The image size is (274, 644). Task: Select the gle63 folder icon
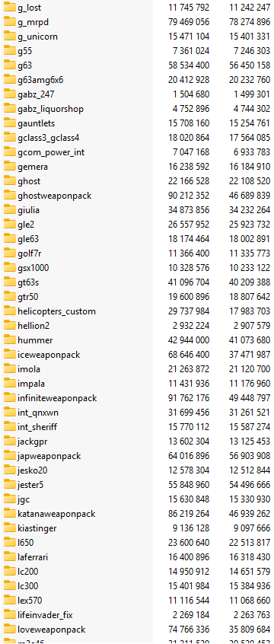pos(9,238)
